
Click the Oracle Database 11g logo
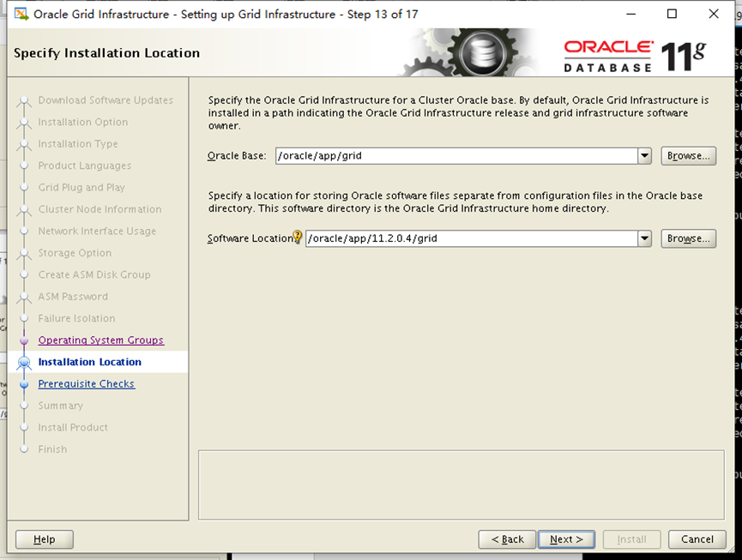tap(635, 57)
